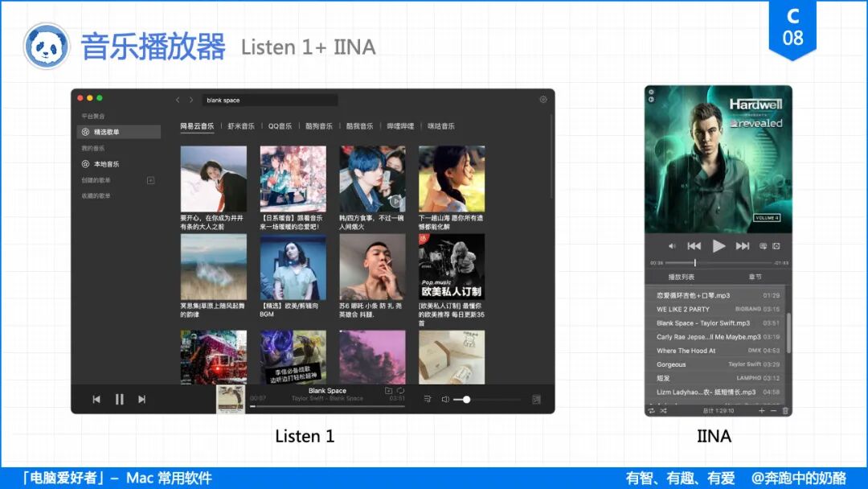Click Taylor Swift - Blank Space artist text
The height and width of the screenshot is (489, 868).
click(327, 398)
